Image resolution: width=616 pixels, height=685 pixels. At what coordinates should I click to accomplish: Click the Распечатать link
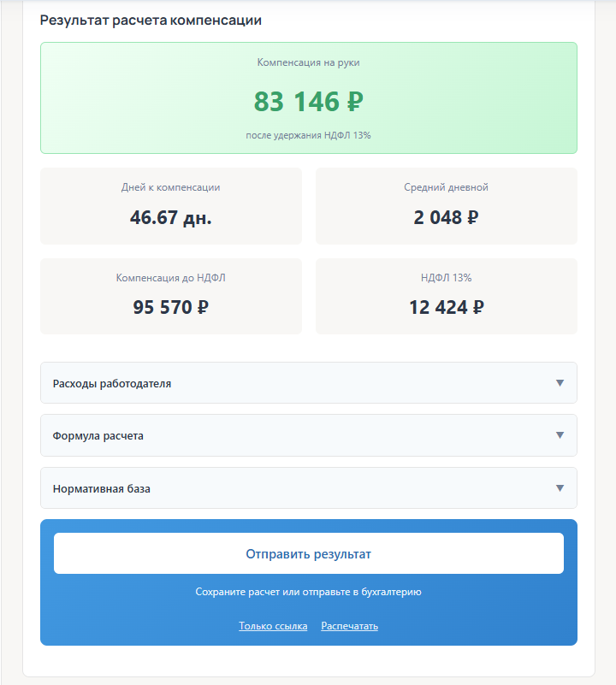pos(349,626)
